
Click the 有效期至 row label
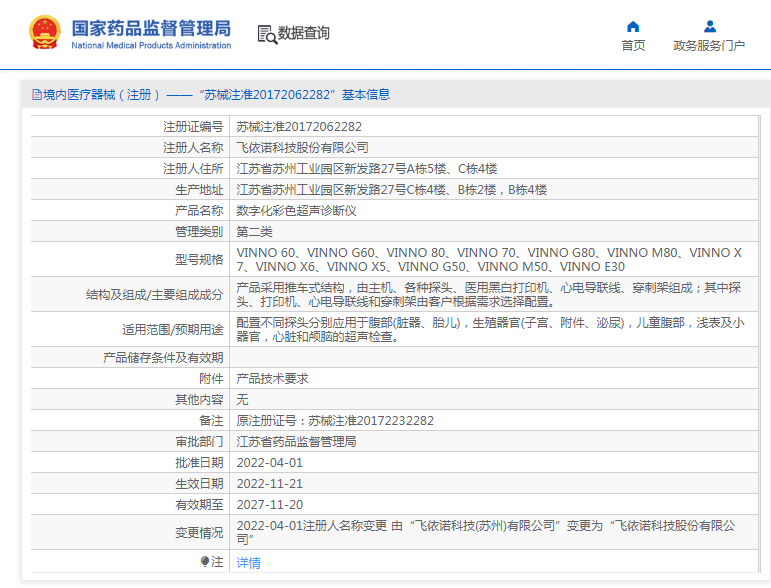(x=199, y=505)
